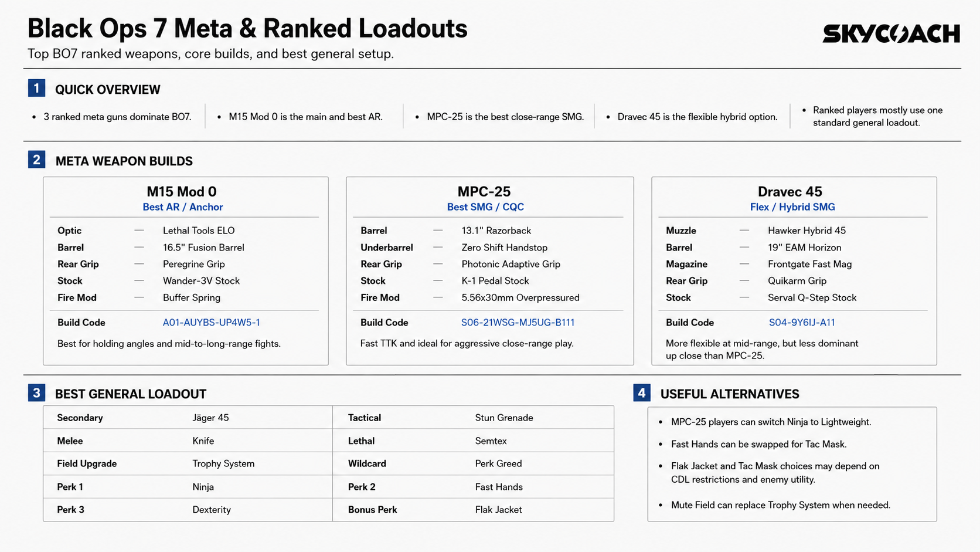Select "3 ranked meta guns dominate BO7." bullet

(117, 117)
